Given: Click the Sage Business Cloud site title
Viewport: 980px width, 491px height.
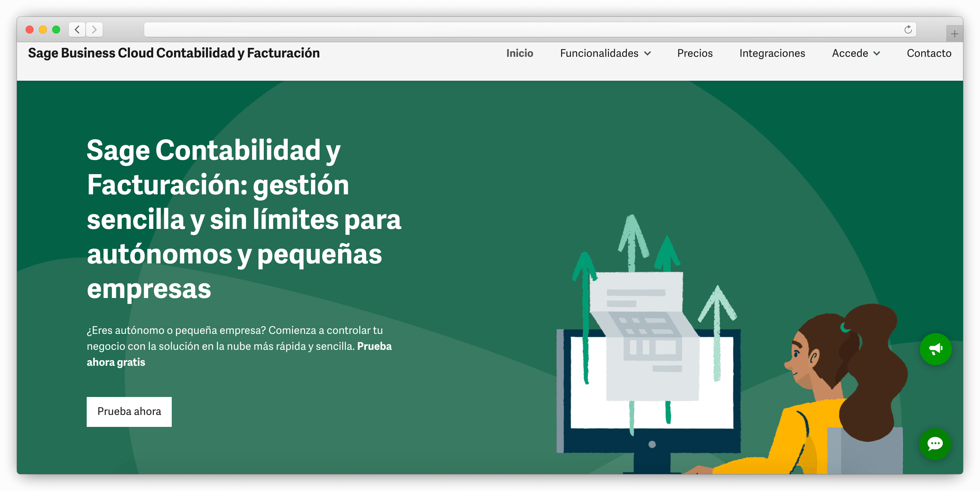Looking at the screenshot, I should pyautogui.click(x=174, y=53).
